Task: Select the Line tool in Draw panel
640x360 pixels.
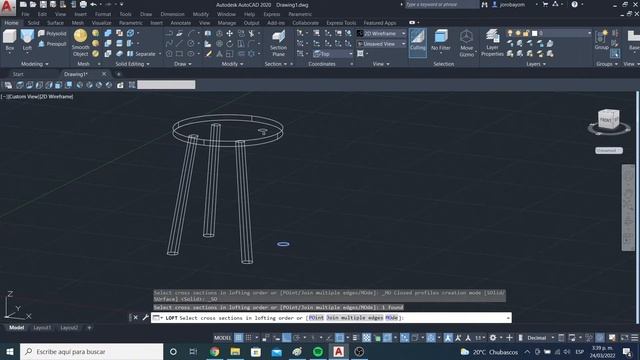Action: tap(179, 44)
